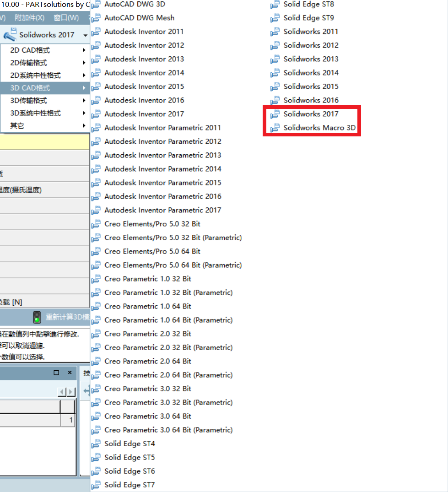Click icon beside Solid Edge ST6
The width and height of the screenshot is (448, 492).
(96, 471)
